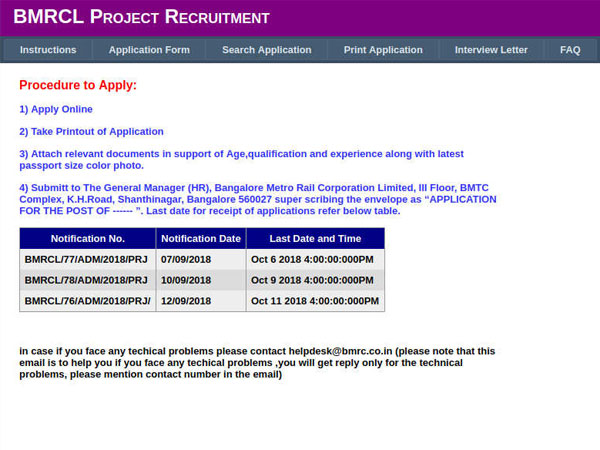This screenshot has width=600, height=450.
Task: Select cell BMRCL/76/ADM/2018/PRJ/
Action: click(x=88, y=301)
